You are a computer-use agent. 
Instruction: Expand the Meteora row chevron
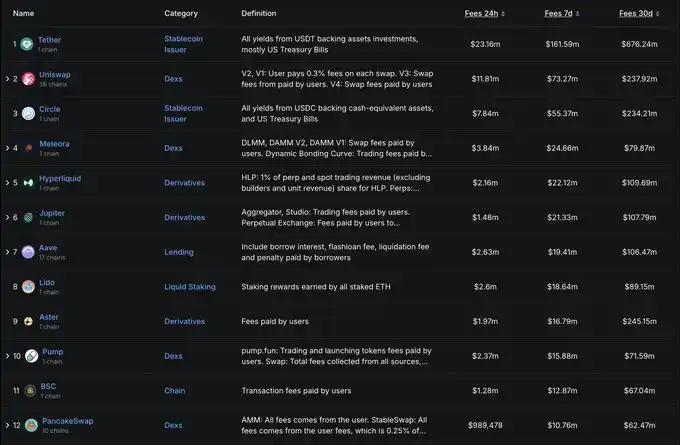(x=7, y=148)
